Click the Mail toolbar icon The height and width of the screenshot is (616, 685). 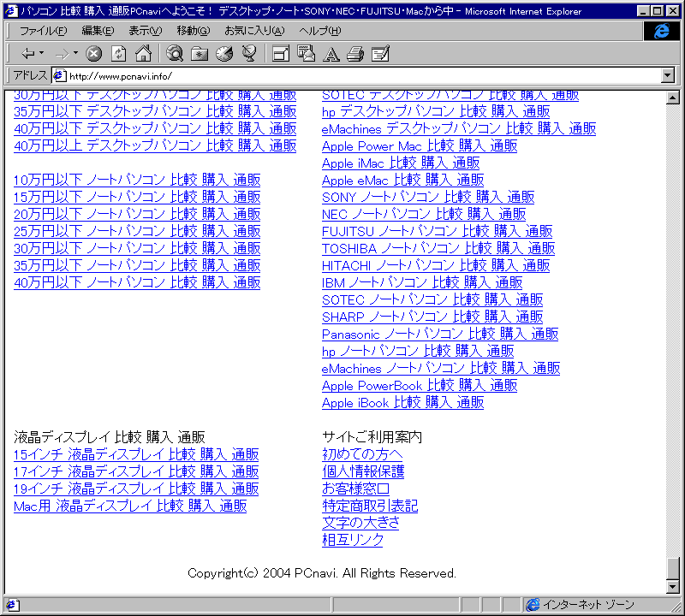tap(306, 54)
